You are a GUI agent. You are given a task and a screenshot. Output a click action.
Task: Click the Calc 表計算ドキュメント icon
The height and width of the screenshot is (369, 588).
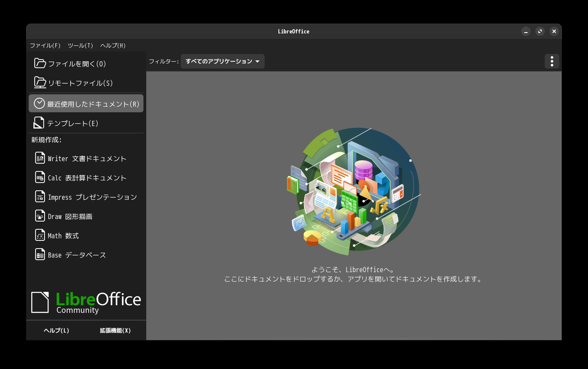tap(40, 177)
